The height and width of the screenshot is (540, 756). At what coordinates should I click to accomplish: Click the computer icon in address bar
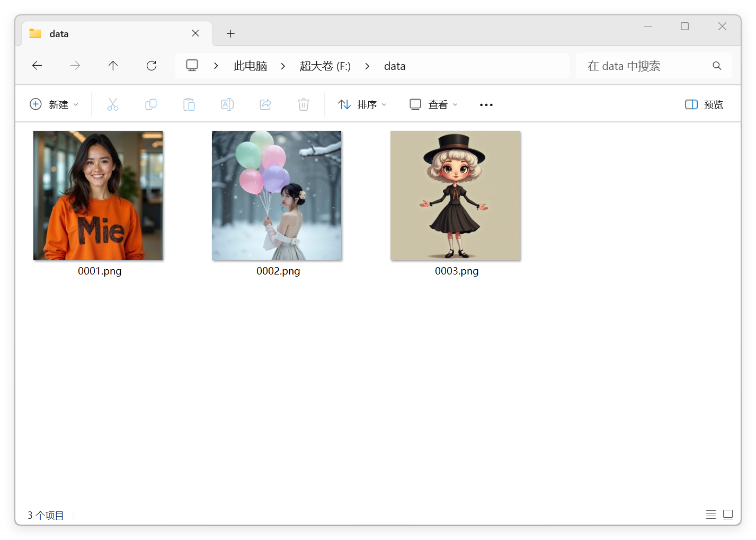click(192, 65)
